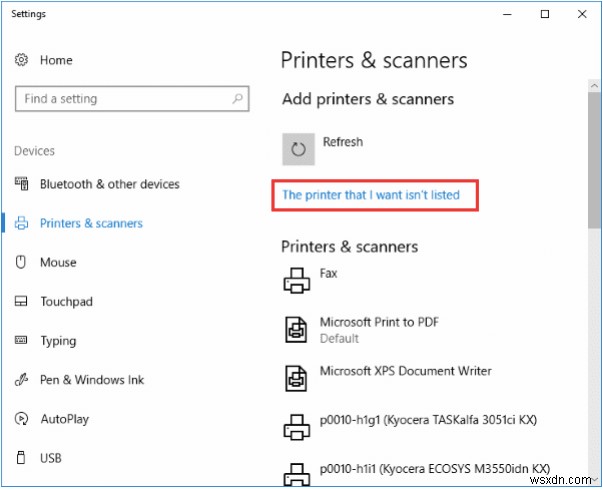603x490 pixels.
Task: Minimize the Settings window
Action: pos(508,14)
